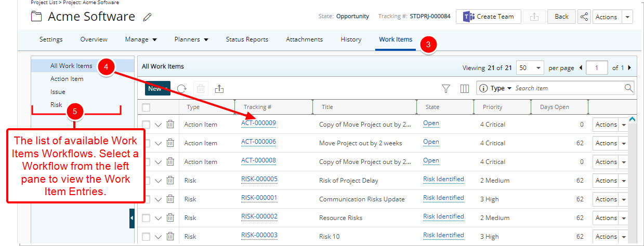Click trash icon on ACT-000006 row
Screen dimensions: 644x246
point(170,143)
